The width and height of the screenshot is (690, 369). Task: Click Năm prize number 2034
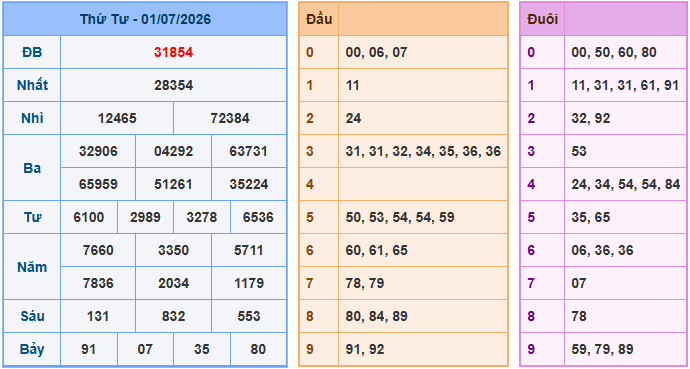point(173,283)
